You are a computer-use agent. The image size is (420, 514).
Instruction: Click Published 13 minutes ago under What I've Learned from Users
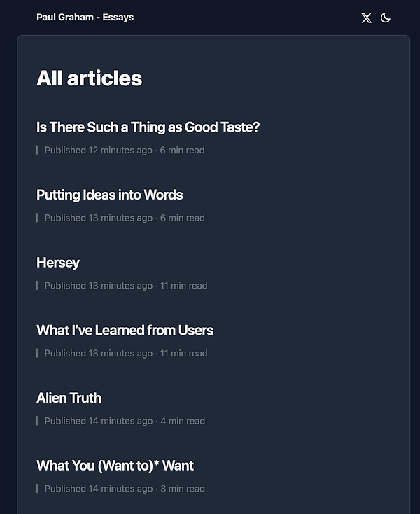click(98, 353)
